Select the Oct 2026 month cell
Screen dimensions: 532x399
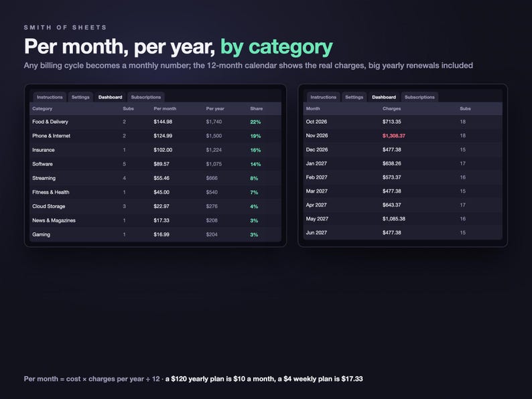[316, 122]
